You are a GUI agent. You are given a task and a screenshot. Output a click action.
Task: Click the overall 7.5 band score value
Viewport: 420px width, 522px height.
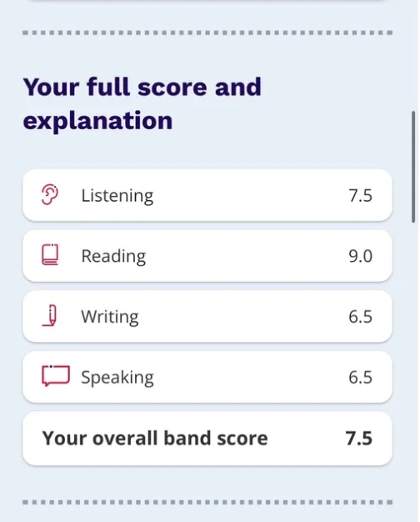(x=359, y=438)
